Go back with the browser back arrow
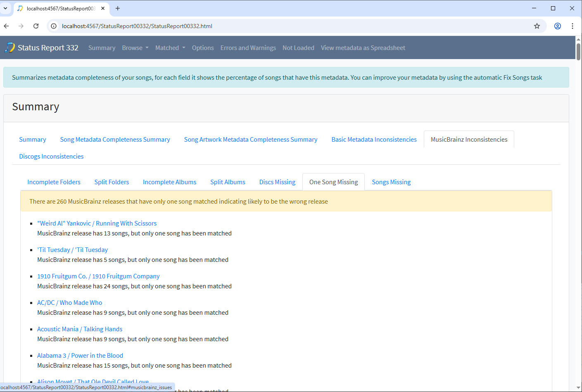The height and width of the screenshot is (392, 582). 6,26
